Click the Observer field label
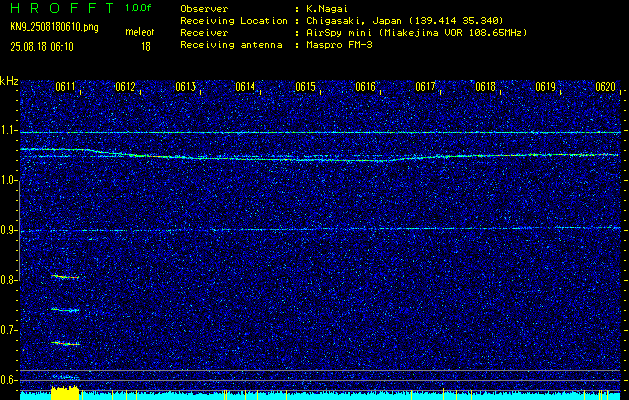 [204, 9]
